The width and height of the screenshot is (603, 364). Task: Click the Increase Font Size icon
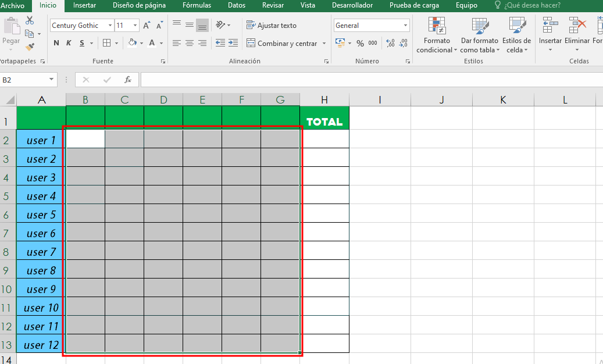[x=147, y=26]
